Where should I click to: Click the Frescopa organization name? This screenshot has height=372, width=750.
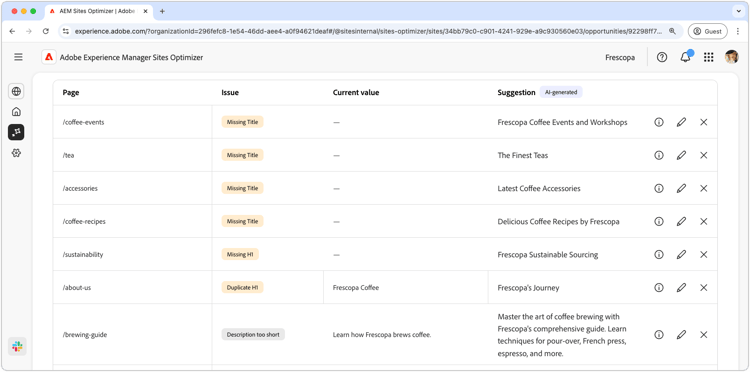[x=620, y=57]
